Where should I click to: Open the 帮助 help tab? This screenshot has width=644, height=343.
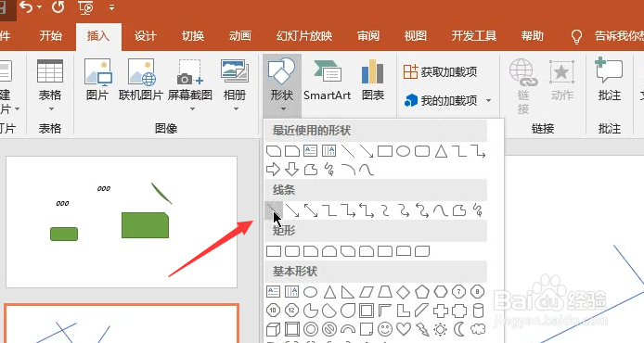pos(533,36)
